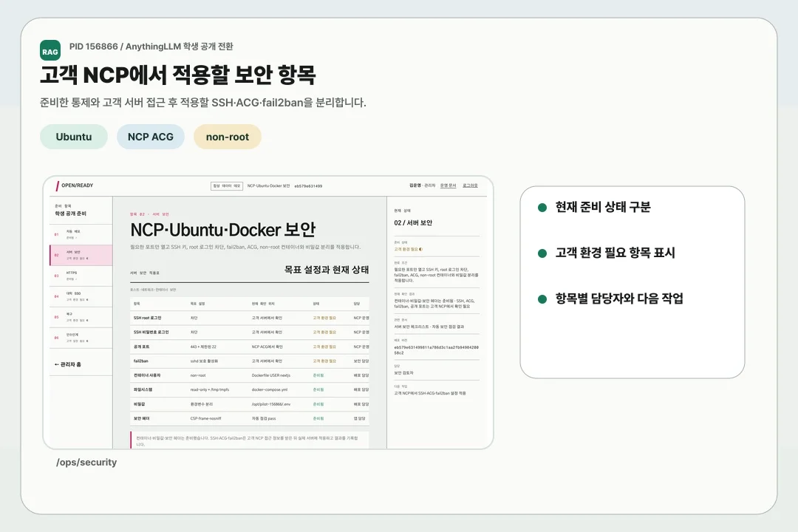The image size is (798, 532).
Task: Click the CSP·frame·nosniff cell
Action: (205, 418)
